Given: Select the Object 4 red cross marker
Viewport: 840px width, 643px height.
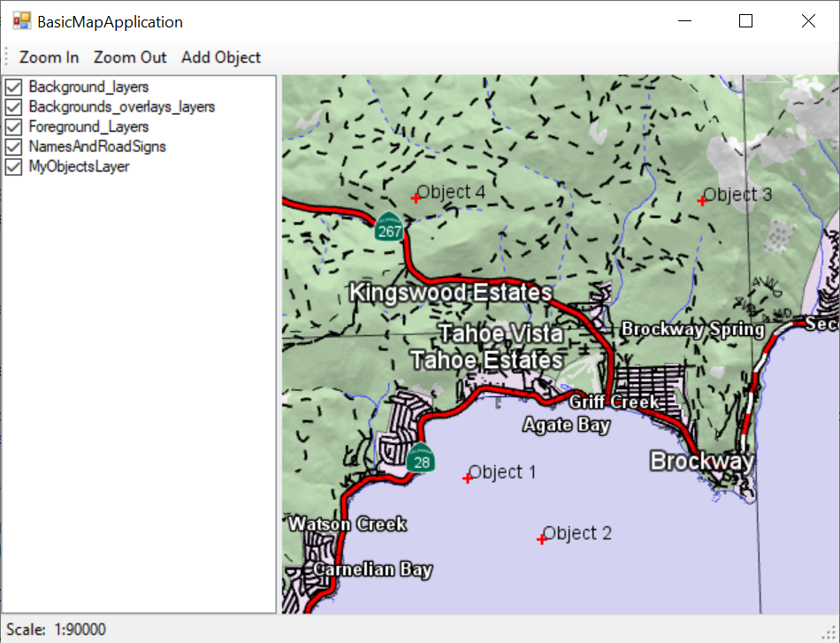Looking at the screenshot, I should [416, 198].
